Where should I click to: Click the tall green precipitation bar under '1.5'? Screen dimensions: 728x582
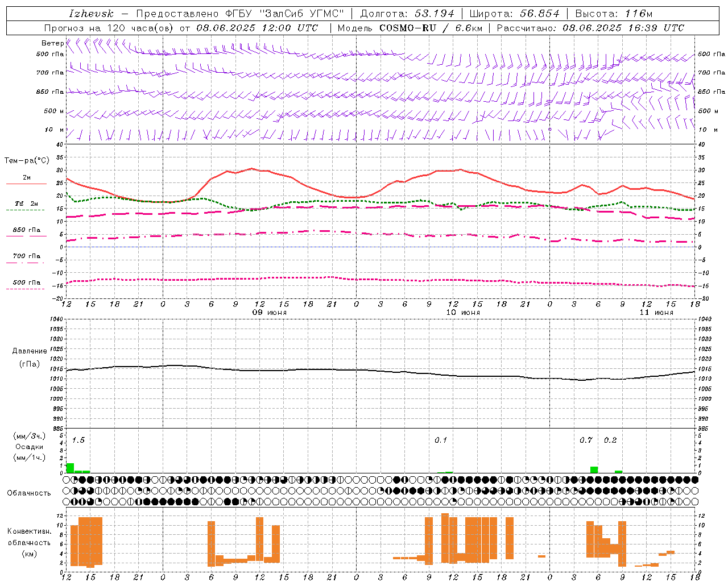tap(70, 468)
